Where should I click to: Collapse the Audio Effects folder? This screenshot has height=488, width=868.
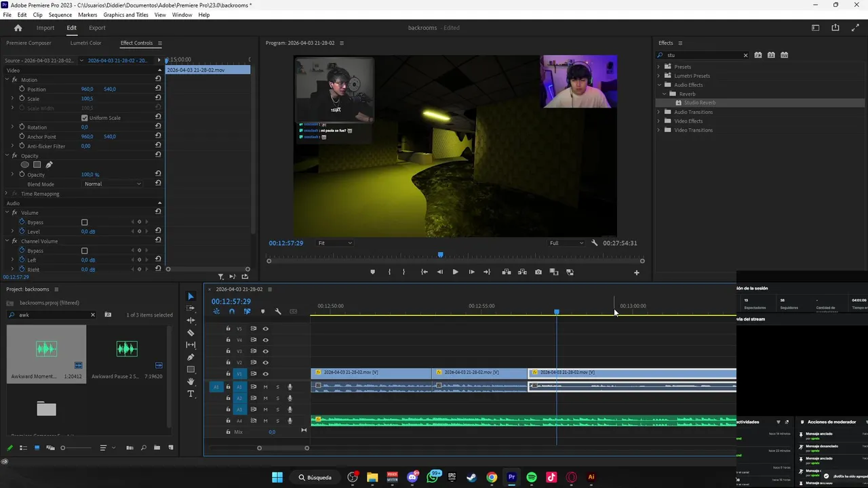point(658,85)
